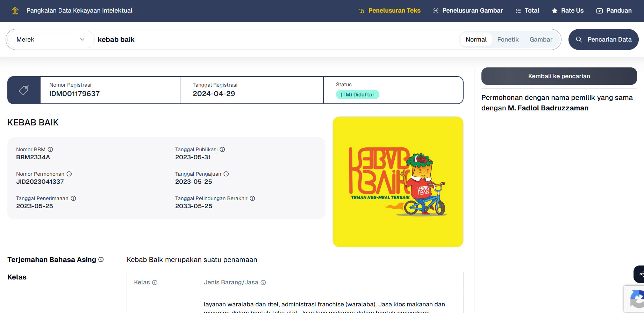The height and width of the screenshot is (313, 644).
Task: Click info icon next to Nomor Permohonan
Action: click(69, 174)
